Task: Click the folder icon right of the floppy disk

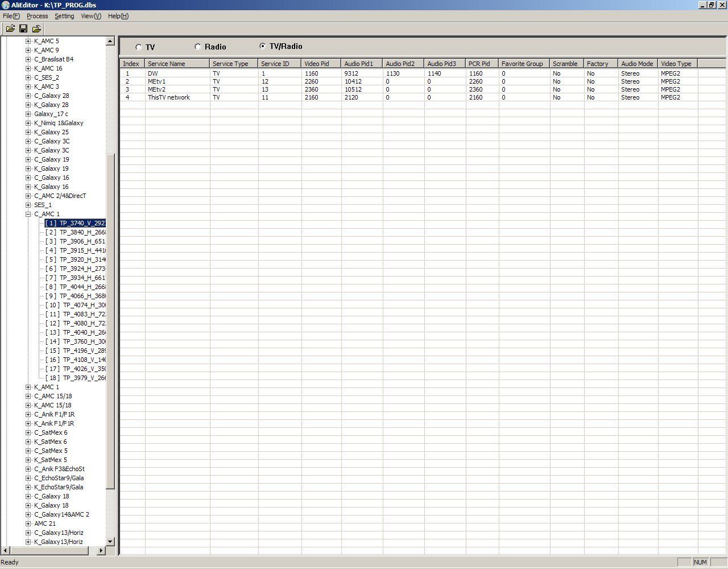Action: [37, 28]
